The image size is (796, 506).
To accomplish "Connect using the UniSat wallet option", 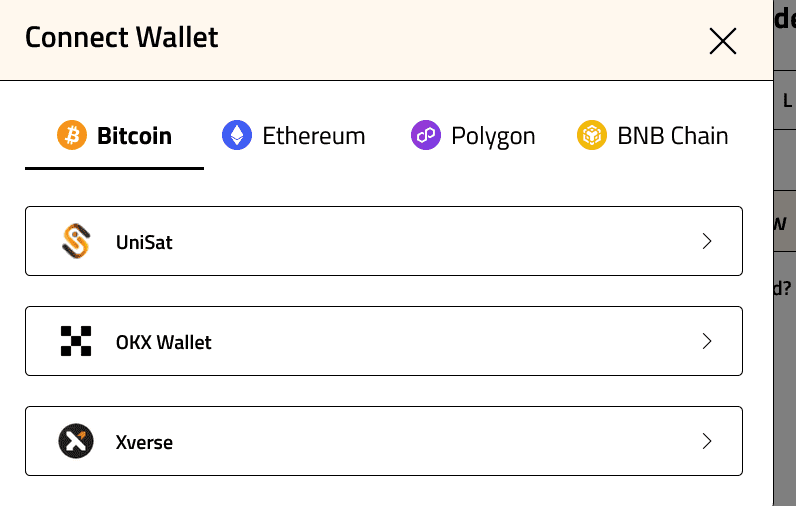I will (x=144, y=242).
